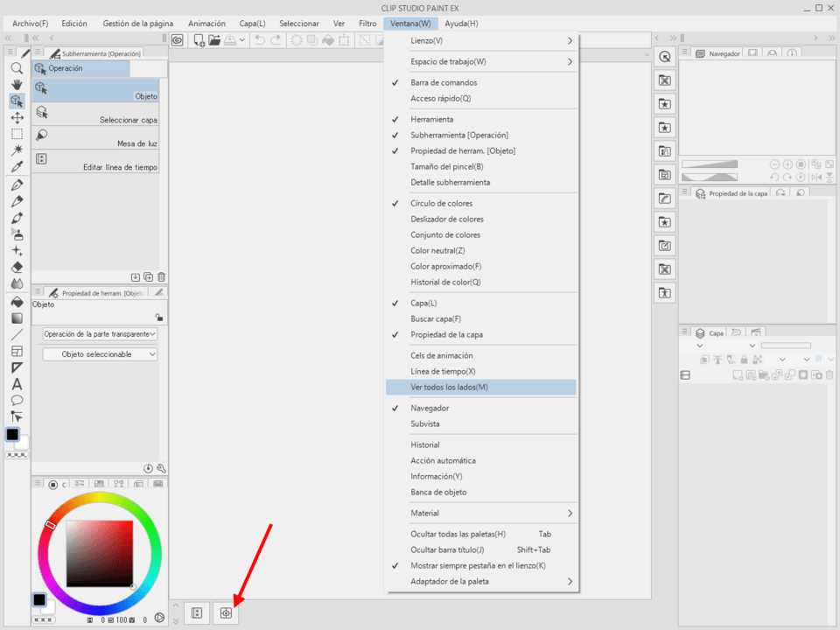Click the timeline palette icon at bottom

point(197,612)
